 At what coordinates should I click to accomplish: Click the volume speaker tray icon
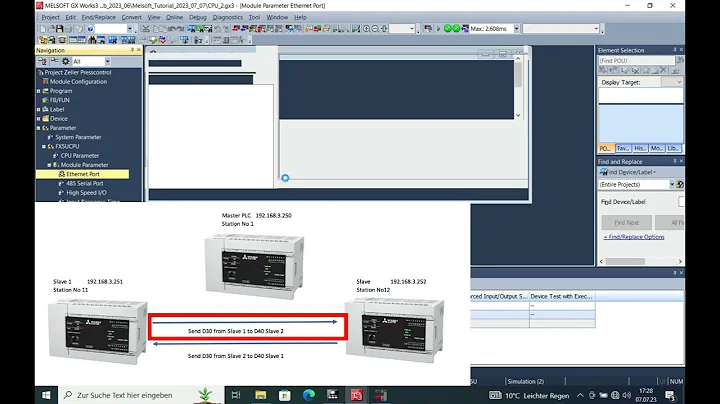(627, 395)
